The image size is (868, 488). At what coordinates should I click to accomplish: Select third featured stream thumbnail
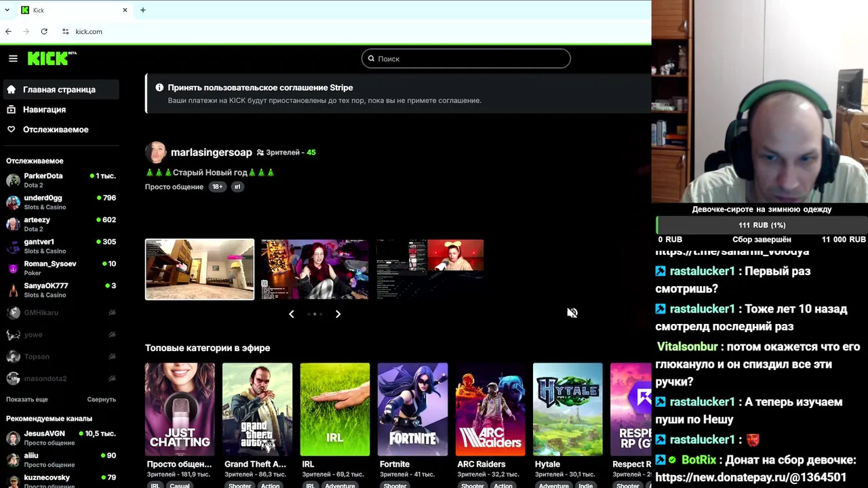[x=430, y=269]
